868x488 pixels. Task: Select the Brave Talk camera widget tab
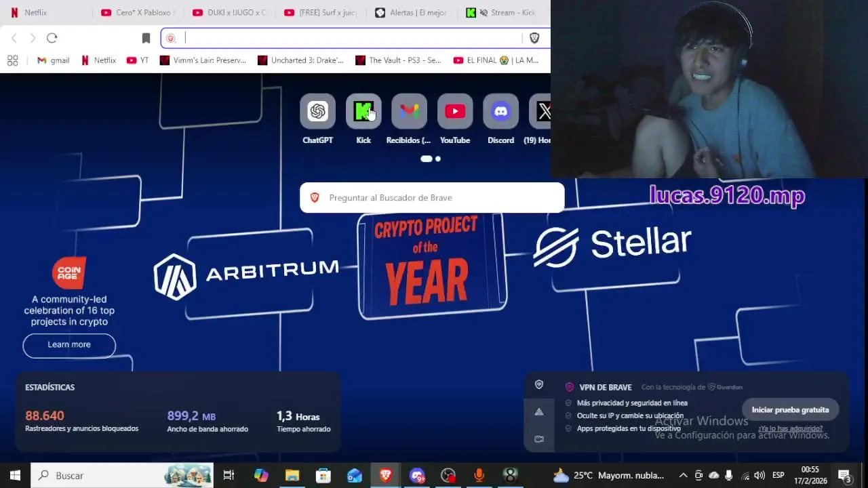[x=539, y=439]
